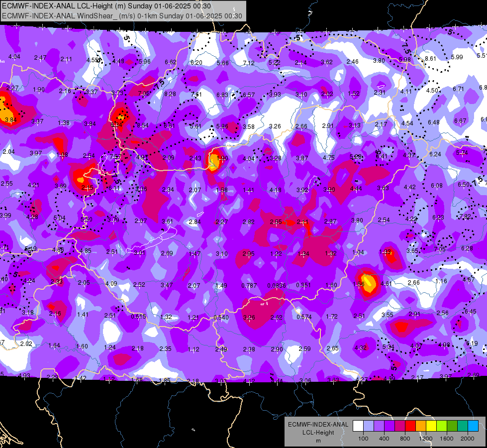Viewport: 487px width, 448px height.
Task: Click the wind shear value 1.38
Action: point(63,123)
